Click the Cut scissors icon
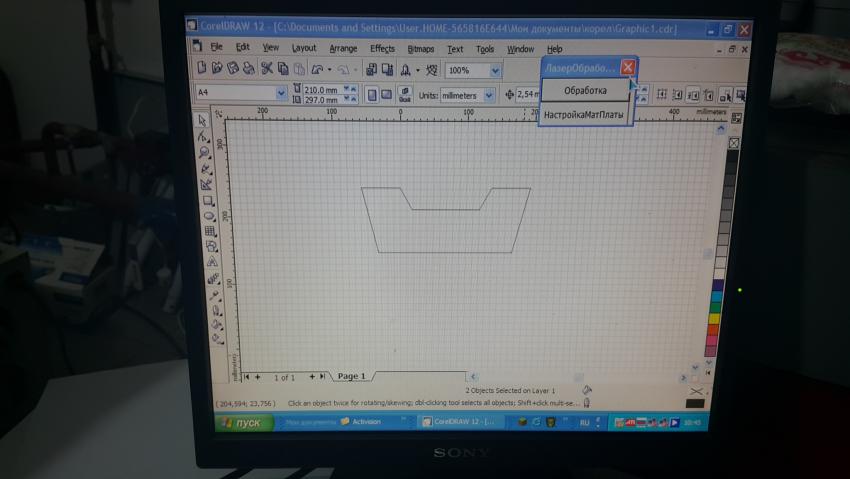850x479 pixels. (x=267, y=69)
